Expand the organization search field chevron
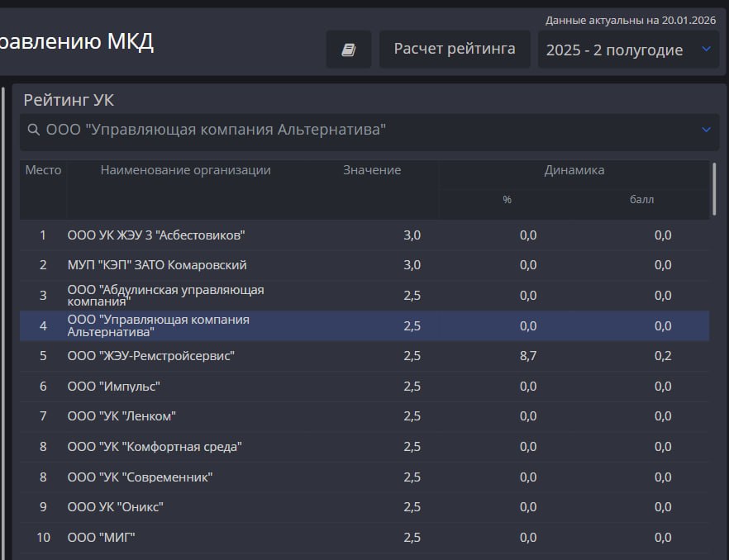Screen dimensions: 729x560 click(706, 130)
